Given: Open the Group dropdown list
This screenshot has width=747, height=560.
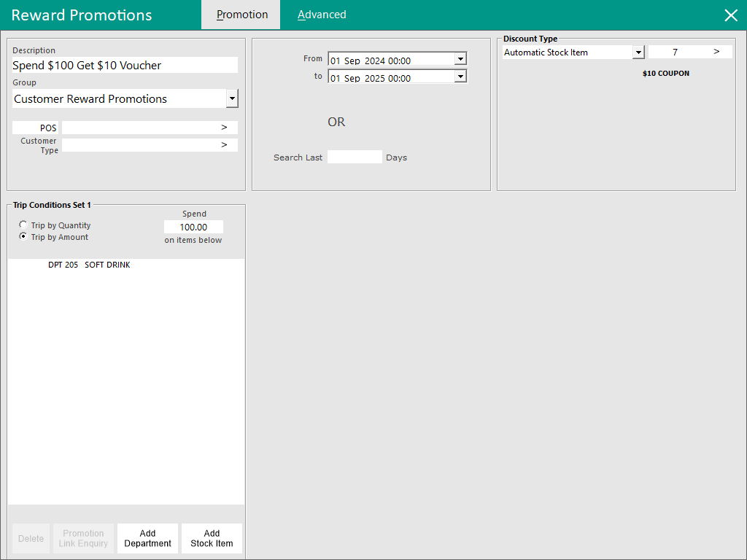Looking at the screenshot, I should tap(232, 98).
